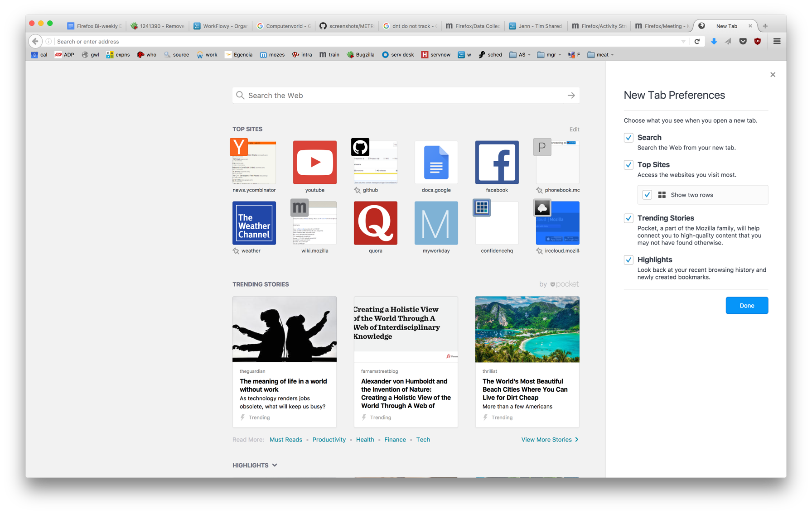Open the Pocket icon in toolbar

coord(743,41)
